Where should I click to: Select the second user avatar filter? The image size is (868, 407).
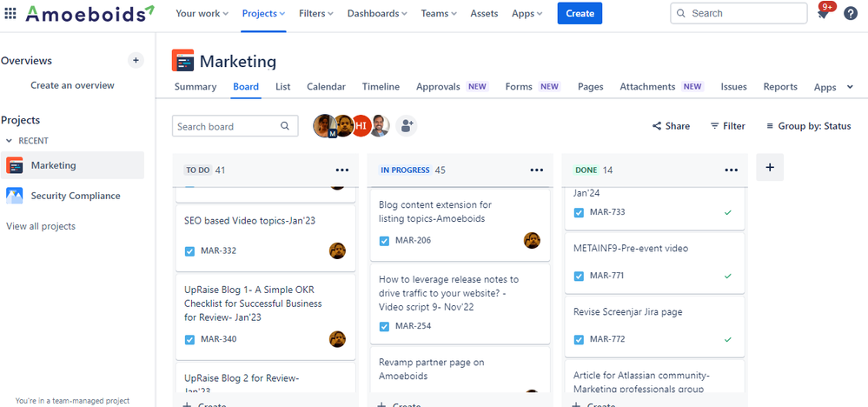coord(344,126)
